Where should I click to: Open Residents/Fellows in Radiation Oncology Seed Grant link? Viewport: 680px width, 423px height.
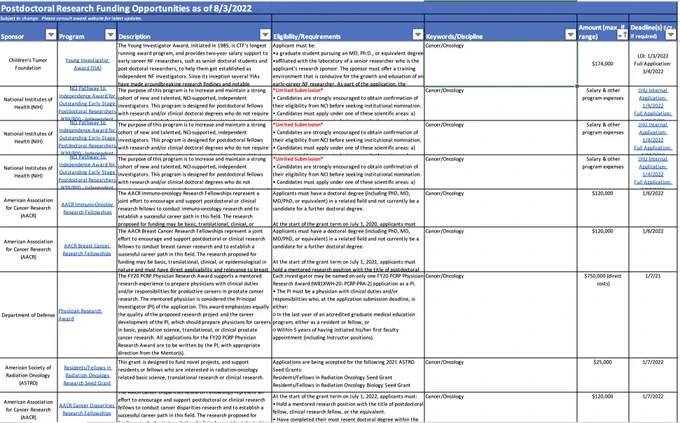tap(87, 375)
